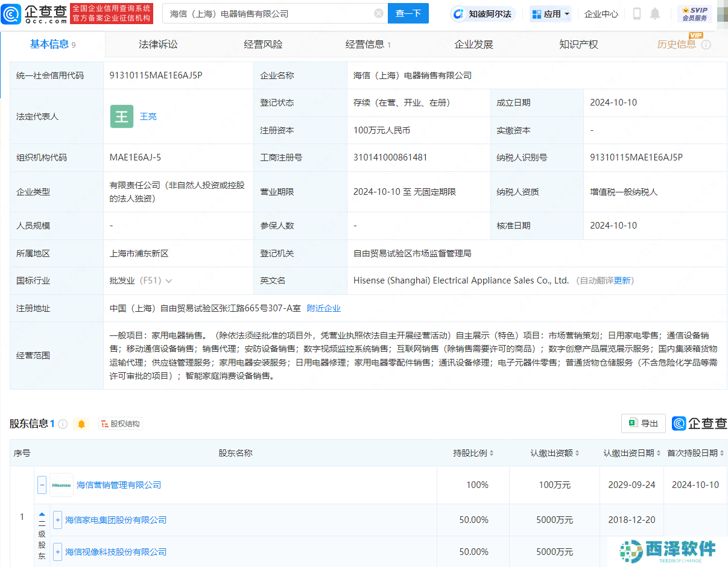
Task: Click the mobile phone icon
Action: (637, 14)
